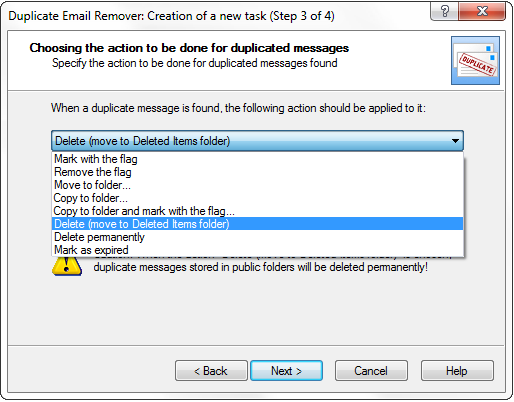Collapse the action dropdown using its arrow
The width and height of the screenshot is (514, 402).
coord(455,141)
